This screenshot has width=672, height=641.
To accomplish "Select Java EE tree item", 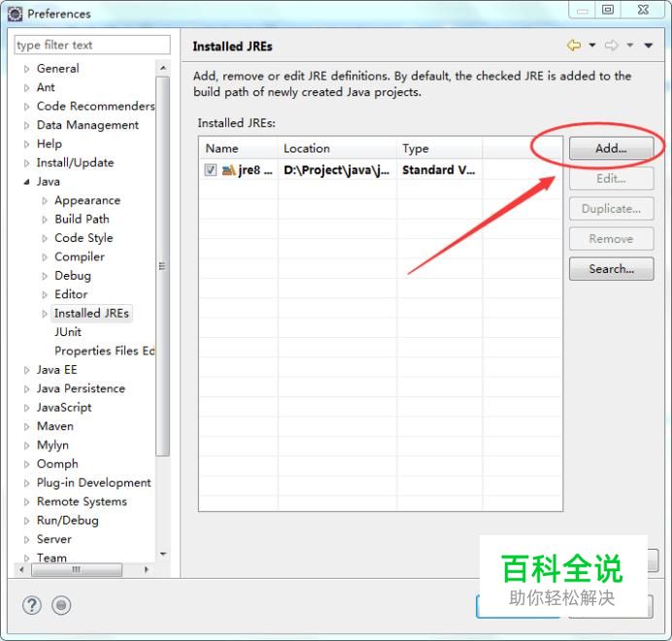I will point(56,370).
